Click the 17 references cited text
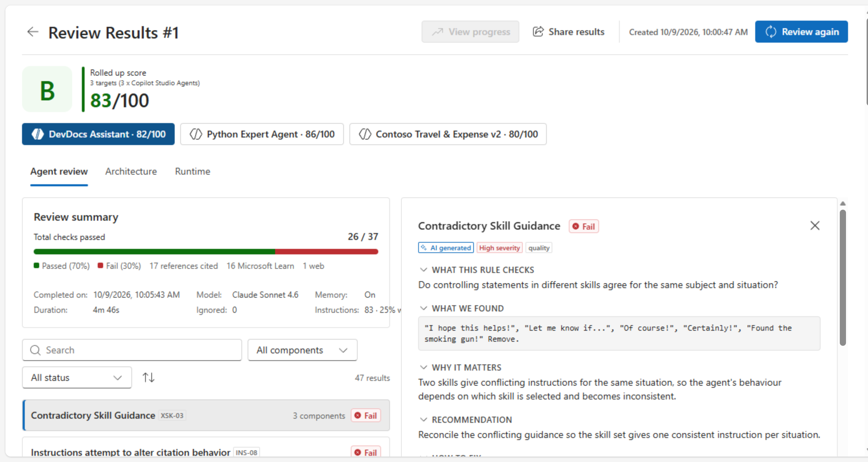The width and height of the screenshot is (868, 462). click(184, 266)
